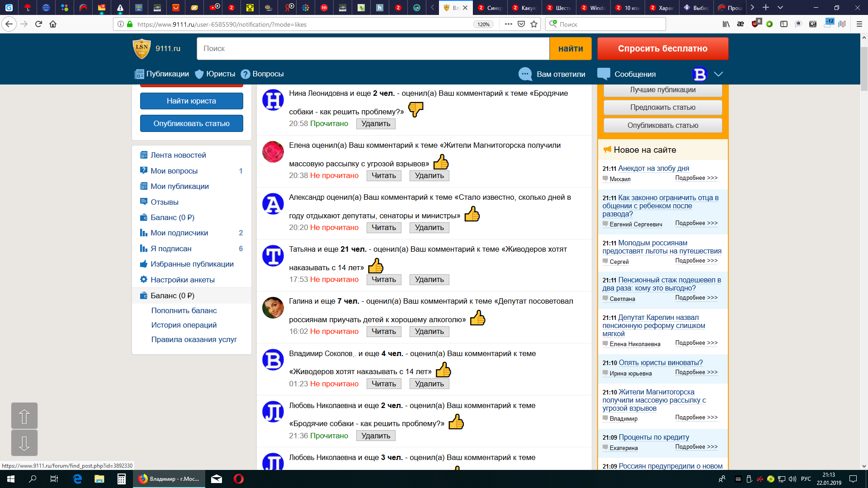Viewport: 868px width, 488px height.
Task: Click the 9111.ru shield logo
Action: coord(142,48)
